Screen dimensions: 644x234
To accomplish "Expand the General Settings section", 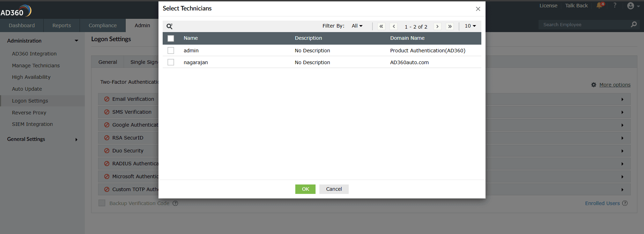I will (x=76, y=139).
